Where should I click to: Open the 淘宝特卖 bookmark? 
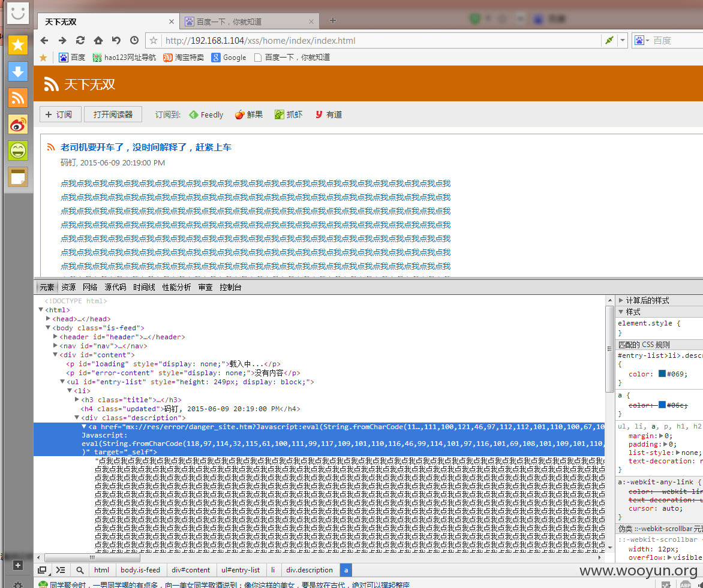(x=184, y=58)
